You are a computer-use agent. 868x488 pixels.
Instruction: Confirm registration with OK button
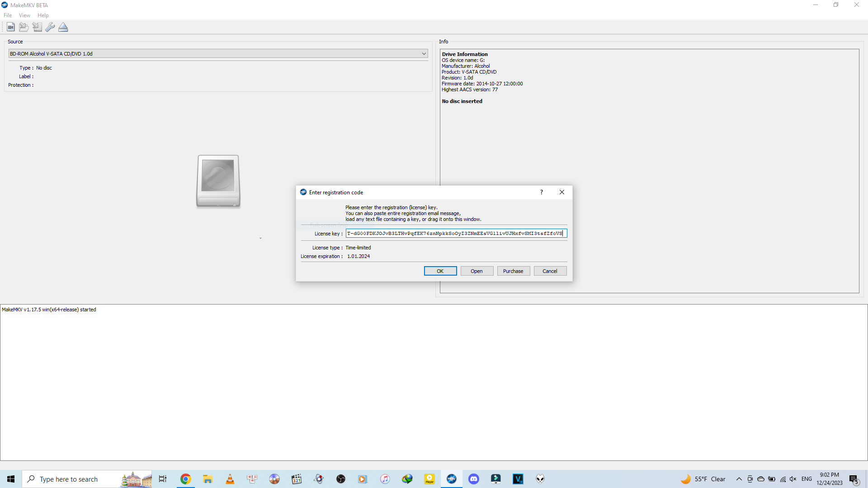440,271
